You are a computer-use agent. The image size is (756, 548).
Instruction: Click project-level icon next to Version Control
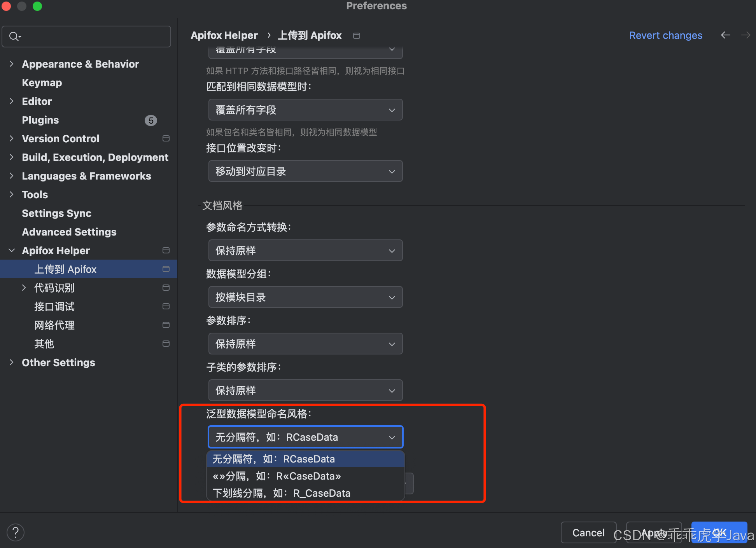166,138
